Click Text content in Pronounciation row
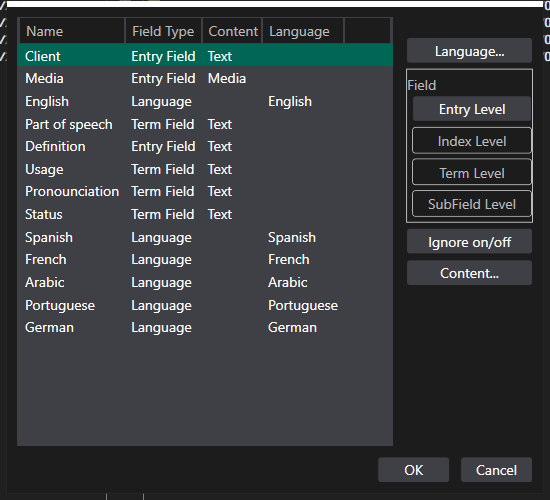Screen dimensions: 550x500 click(x=220, y=192)
